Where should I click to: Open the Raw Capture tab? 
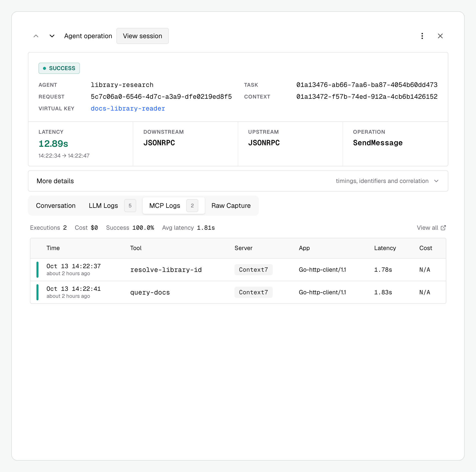coord(231,206)
